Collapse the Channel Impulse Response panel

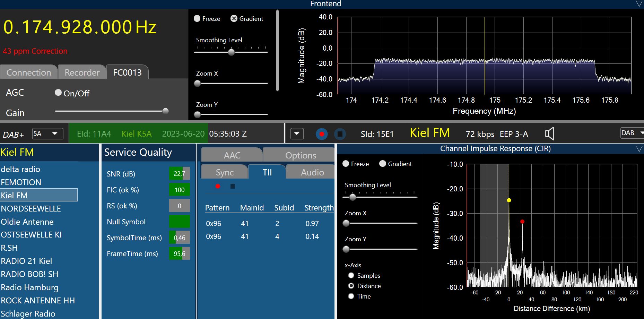click(x=639, y=149)
